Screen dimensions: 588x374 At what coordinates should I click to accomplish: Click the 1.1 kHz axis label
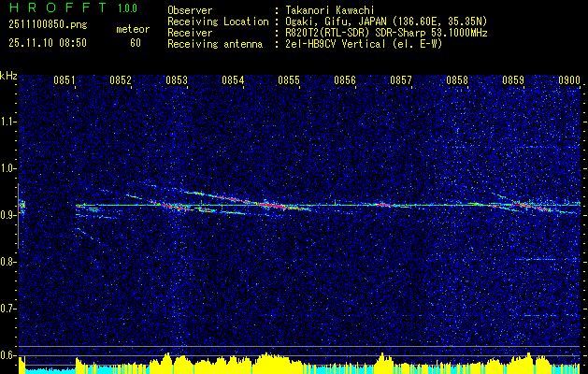tap(8, 122)
